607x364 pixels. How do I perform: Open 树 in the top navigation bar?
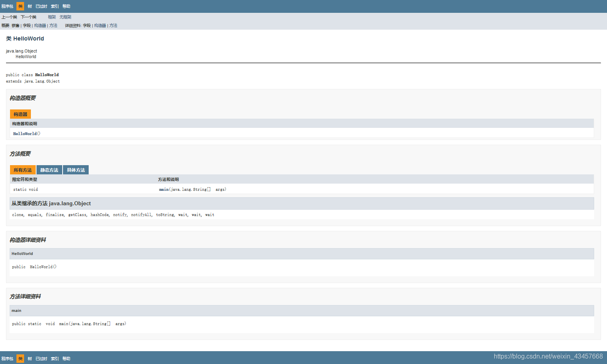click(x=30, y=6)
